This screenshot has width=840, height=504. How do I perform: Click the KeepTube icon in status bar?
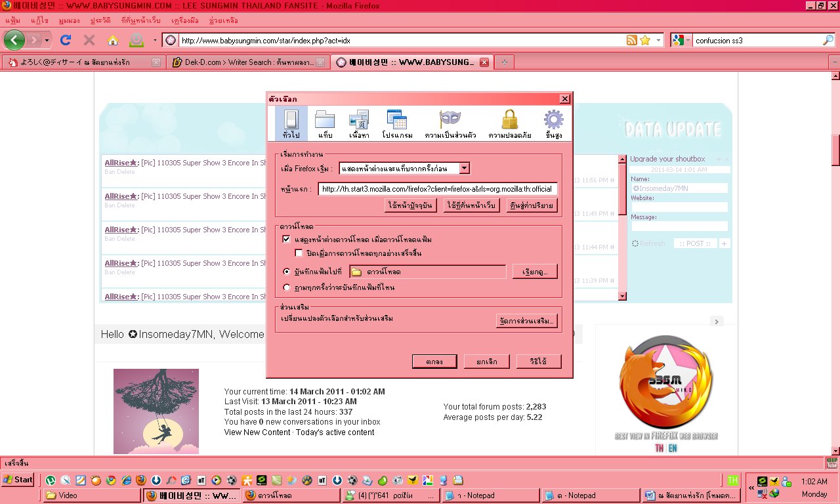point(831,463)
